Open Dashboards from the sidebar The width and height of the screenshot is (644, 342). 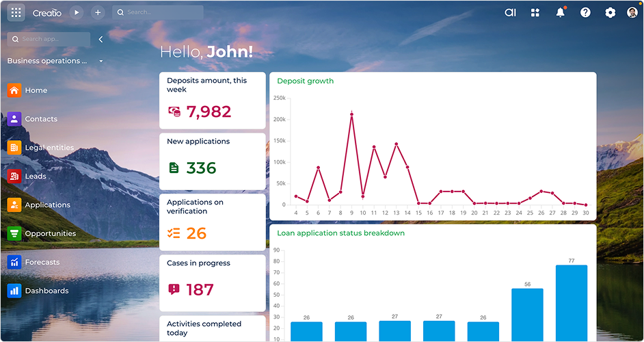[46, 291]
